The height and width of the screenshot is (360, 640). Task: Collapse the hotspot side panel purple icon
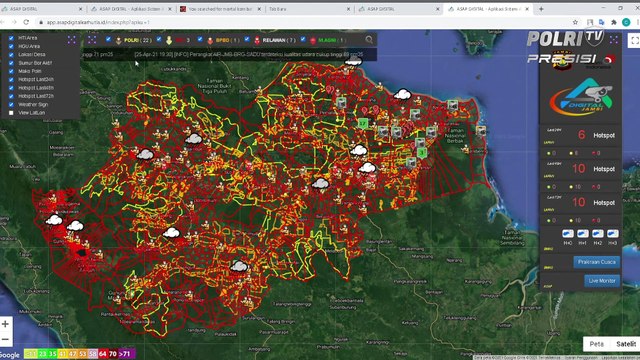click(614, 40)
